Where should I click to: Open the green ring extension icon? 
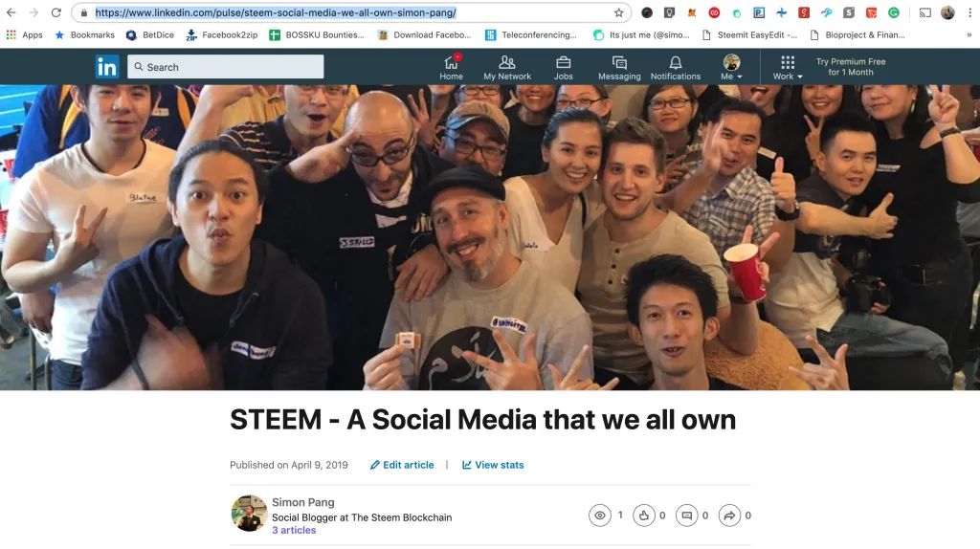(x=737, y=12)
